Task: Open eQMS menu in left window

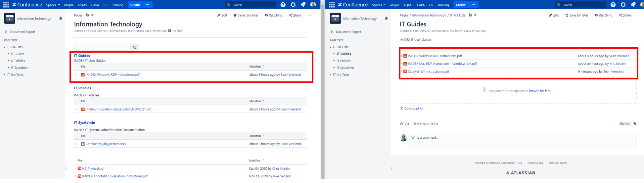Action: [x=82, y=5]
